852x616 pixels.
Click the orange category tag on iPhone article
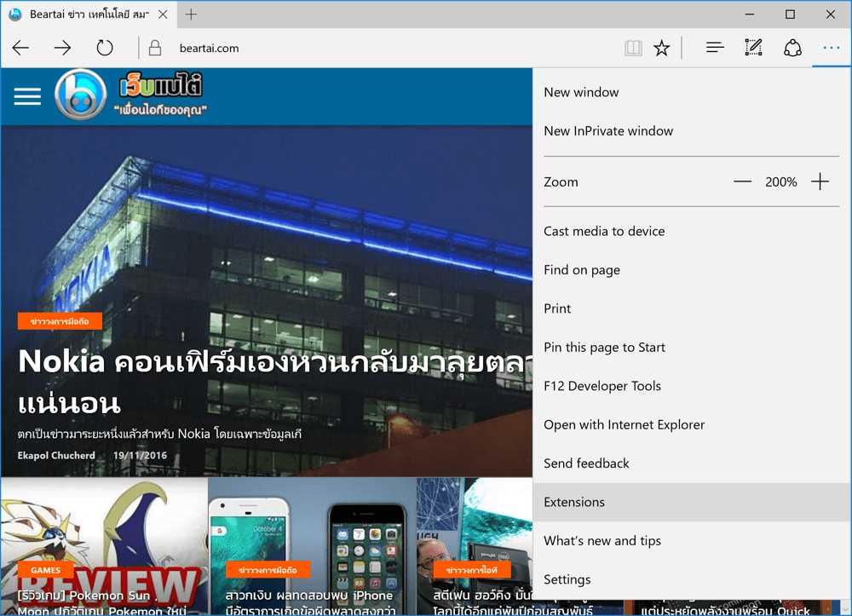pyautogui.click(x=268, y=570)
